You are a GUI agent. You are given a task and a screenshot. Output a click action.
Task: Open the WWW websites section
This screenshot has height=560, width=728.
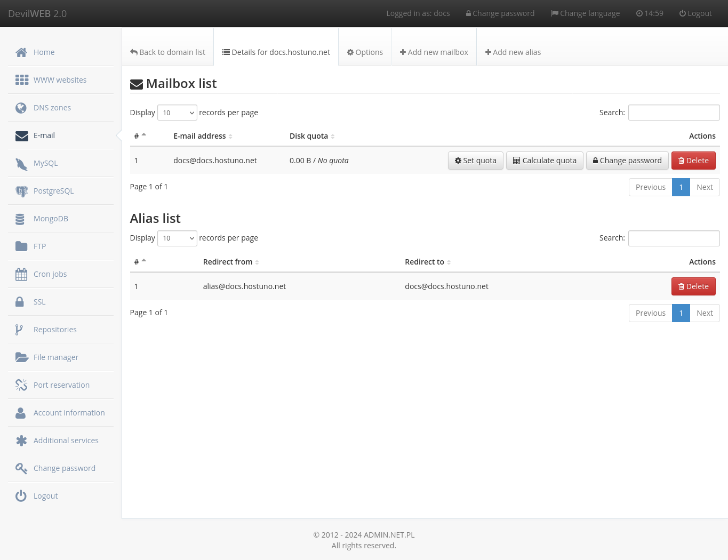(x=60, y=79)
